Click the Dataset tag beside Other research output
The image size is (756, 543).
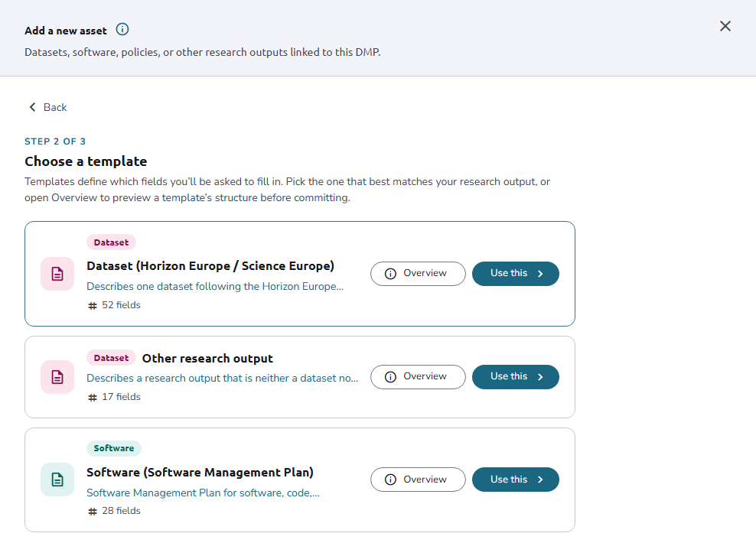click(x=112, y=358)
